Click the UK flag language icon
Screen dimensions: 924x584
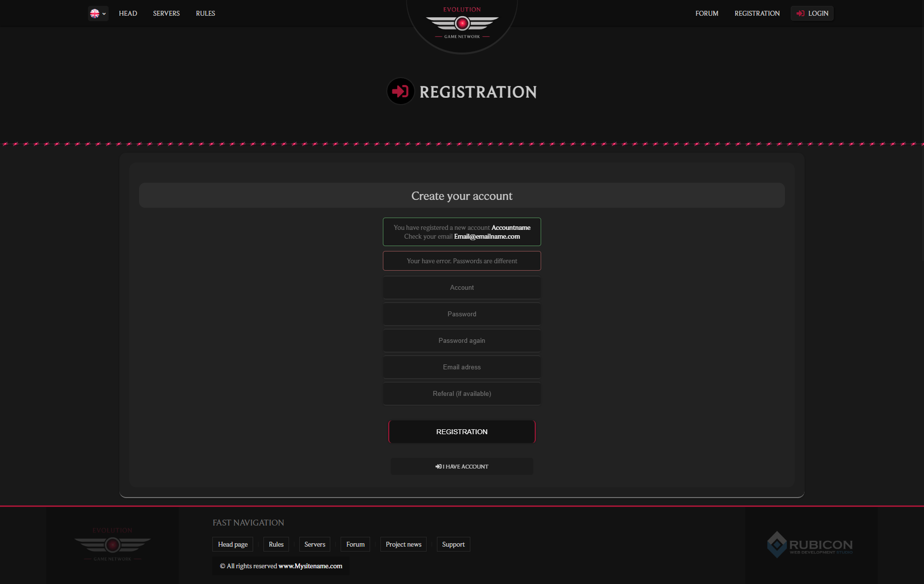95,13
